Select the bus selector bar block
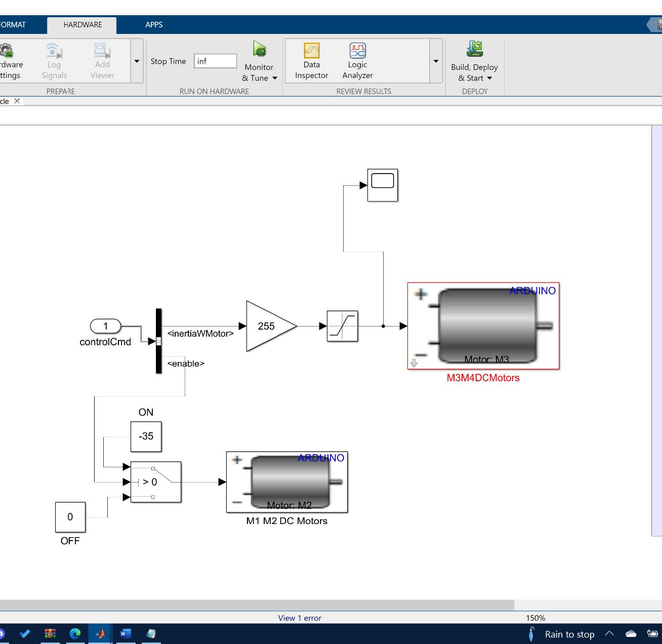Screen dimensions: 662x644 tap(158, 341)
